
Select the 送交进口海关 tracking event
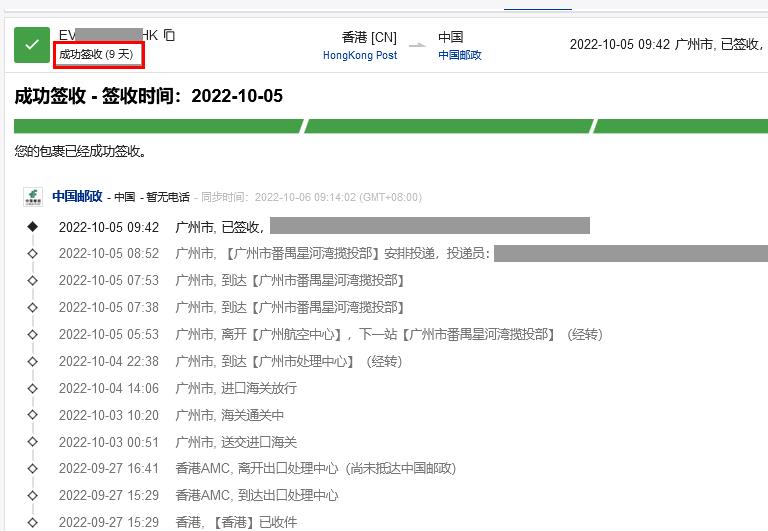(236, 442)
